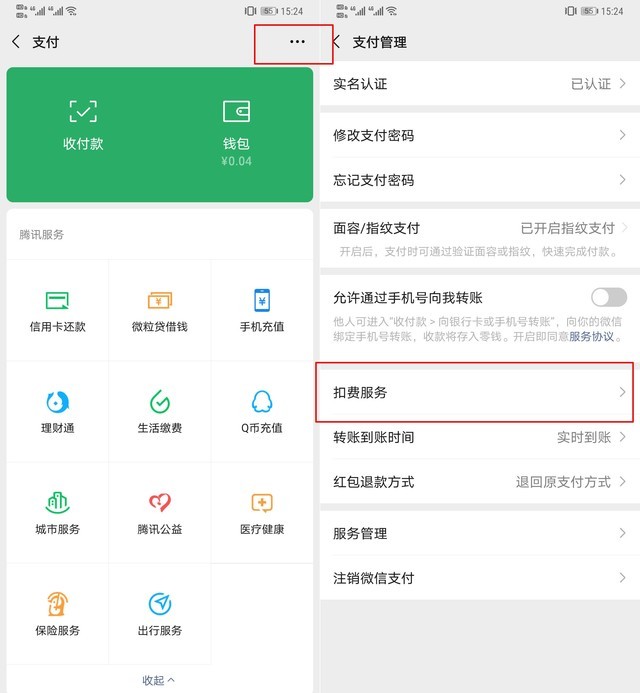640x693 pixels.
Task: Tap wallet balance ¥0.04
Action: click(x=236, y=161)
